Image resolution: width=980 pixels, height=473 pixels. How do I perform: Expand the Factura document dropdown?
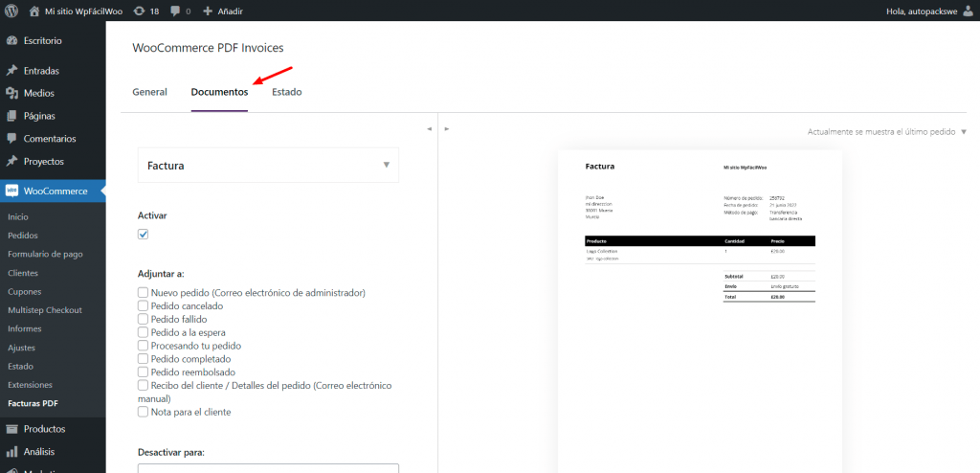268,166
